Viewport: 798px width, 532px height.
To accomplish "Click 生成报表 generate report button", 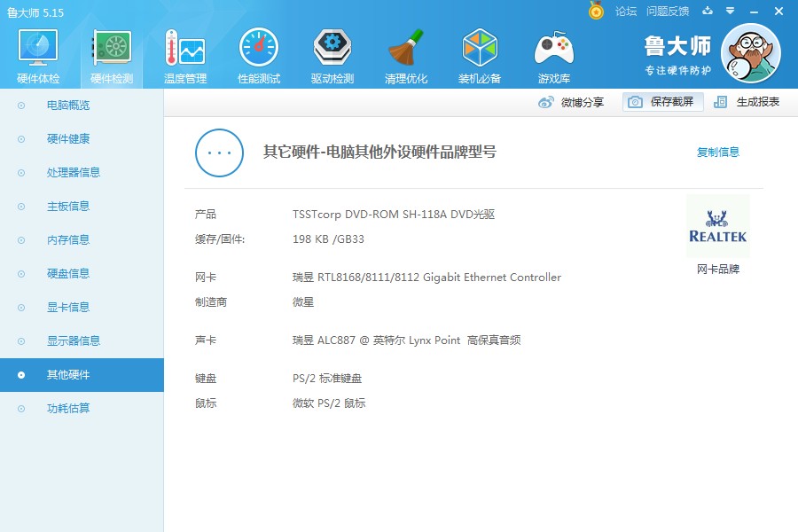I will (x=747, y=102).
